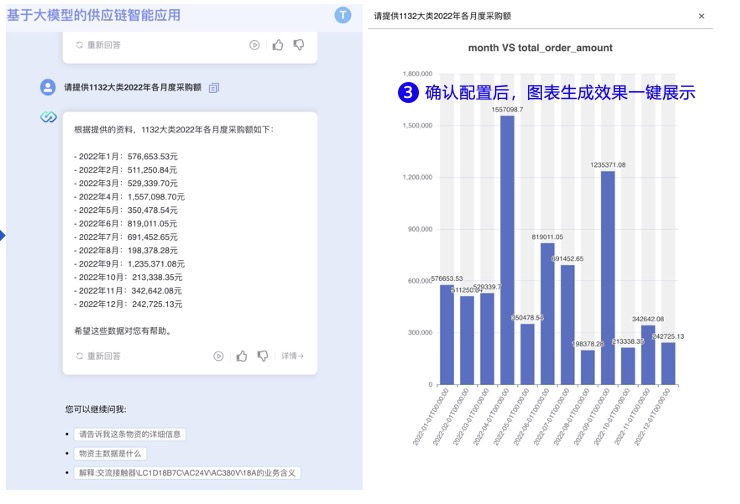
Task: Dislike the top answer with thumbs down
Action: 299,45
